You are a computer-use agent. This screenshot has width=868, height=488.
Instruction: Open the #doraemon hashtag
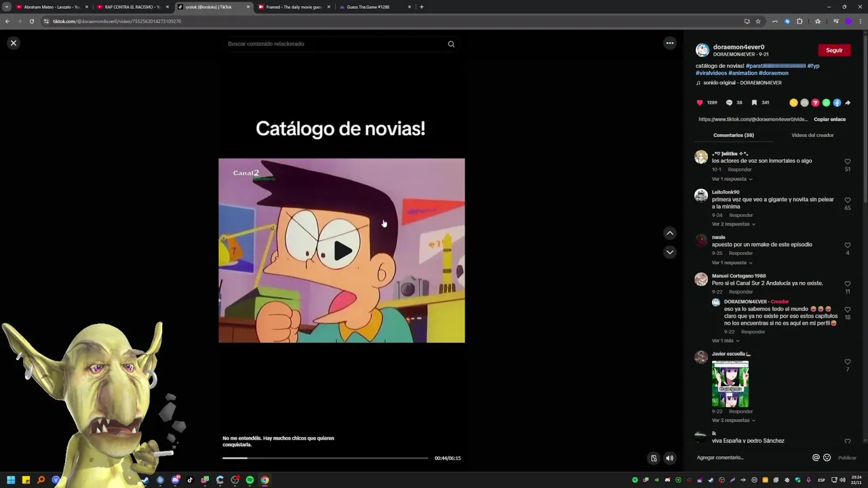(x=774, y=73)
